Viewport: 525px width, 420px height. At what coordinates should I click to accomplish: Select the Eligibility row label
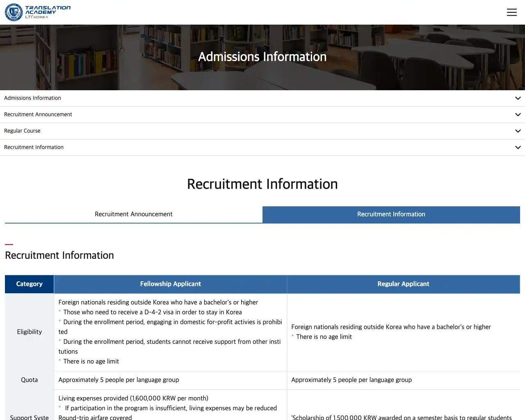coord(29,332)
